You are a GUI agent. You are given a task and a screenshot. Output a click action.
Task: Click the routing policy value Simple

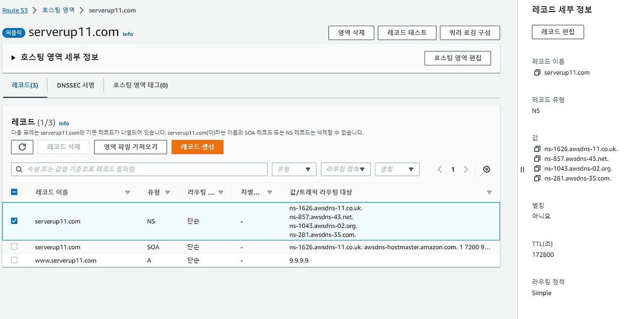pos(542,293)
